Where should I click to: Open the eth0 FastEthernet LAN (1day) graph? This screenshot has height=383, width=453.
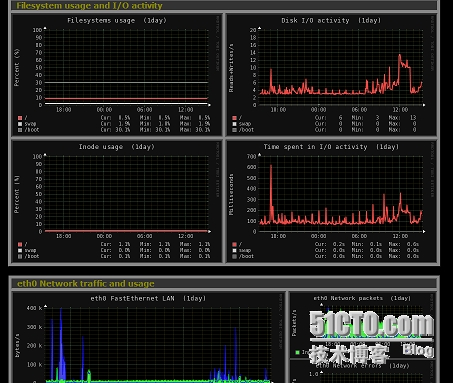(149, 338)
